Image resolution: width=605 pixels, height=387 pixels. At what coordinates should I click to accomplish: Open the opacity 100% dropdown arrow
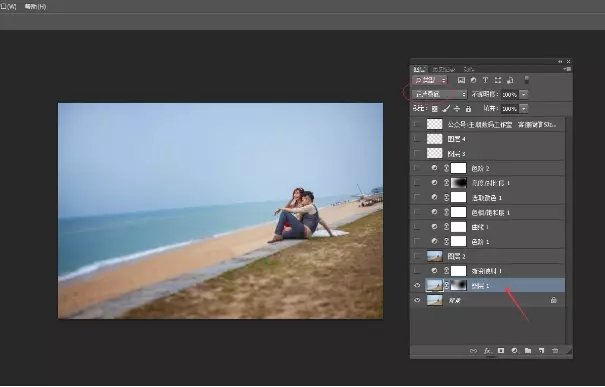[x=524, y=94]
